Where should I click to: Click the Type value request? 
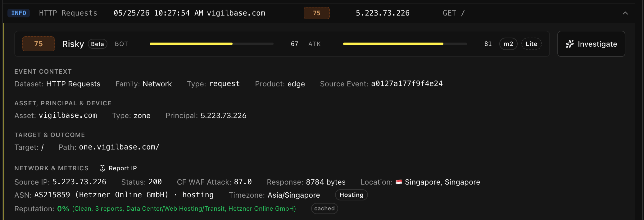coord(224,84)
